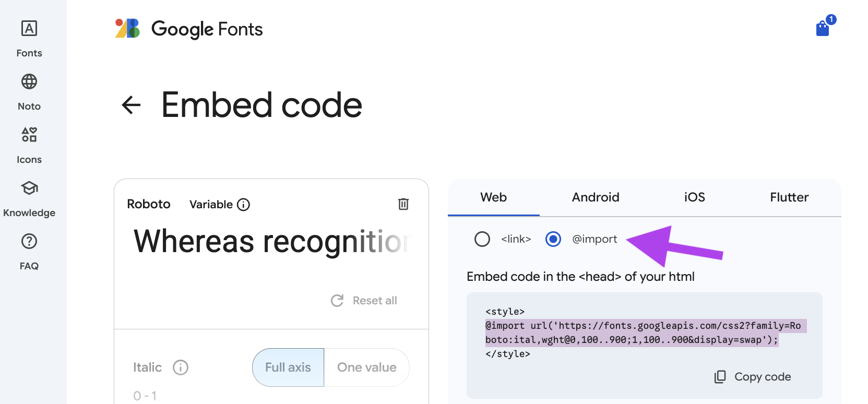Image resolution: width=868 pixels, height=404 pixels.
Task: Show info about the Italic axis
Action: (181, 367)
